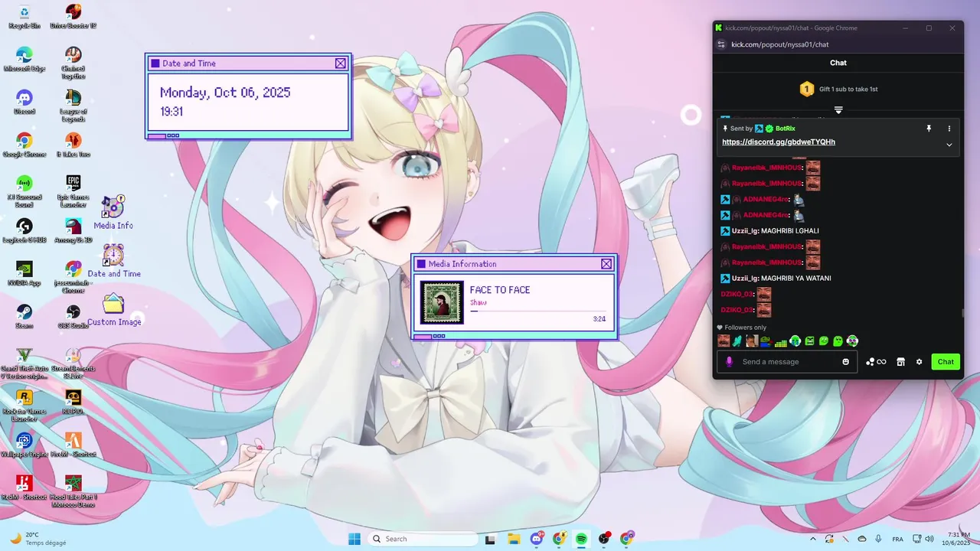The width and height of the screenshot is (980, 551).
Task: Open the FiveM shortcut on desktop
Action: (x=73, y=445)
